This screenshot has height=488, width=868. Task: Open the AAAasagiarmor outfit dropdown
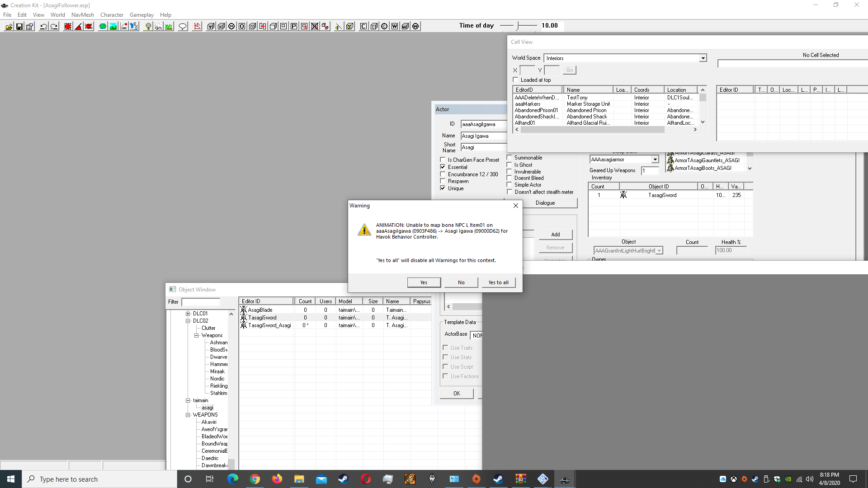pos(655,160)
